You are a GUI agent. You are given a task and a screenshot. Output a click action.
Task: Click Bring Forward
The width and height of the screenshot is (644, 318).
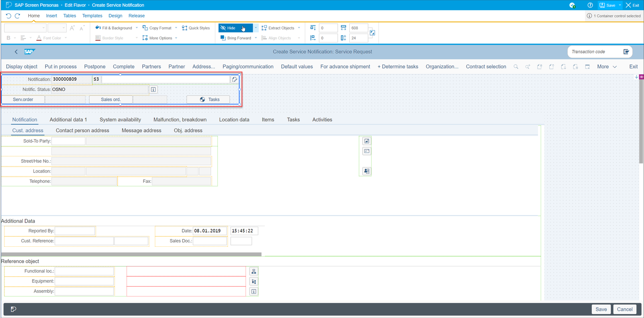tap(236, 38)
